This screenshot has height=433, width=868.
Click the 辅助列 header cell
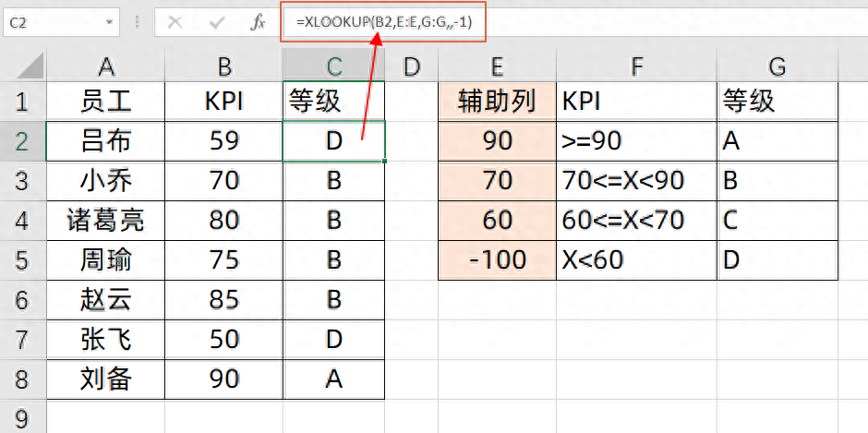[497, 102]
